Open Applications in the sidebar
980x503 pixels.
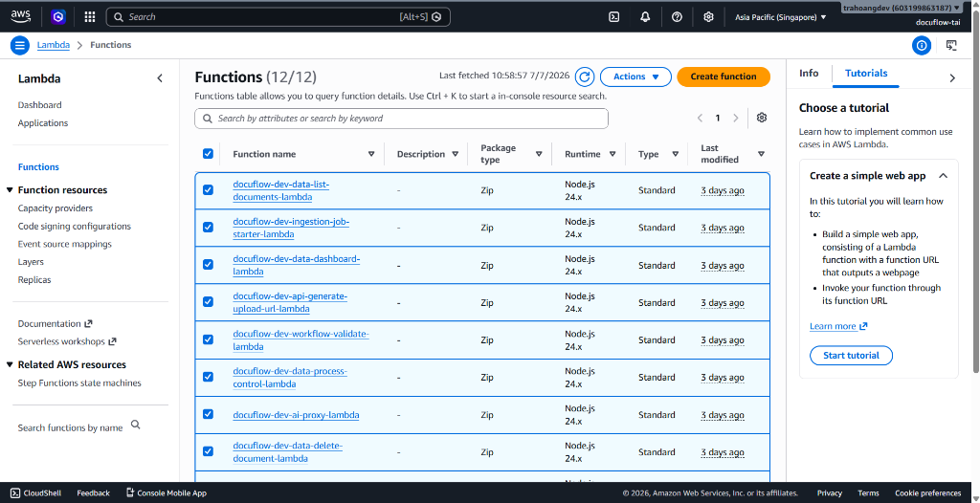[43, 123]
